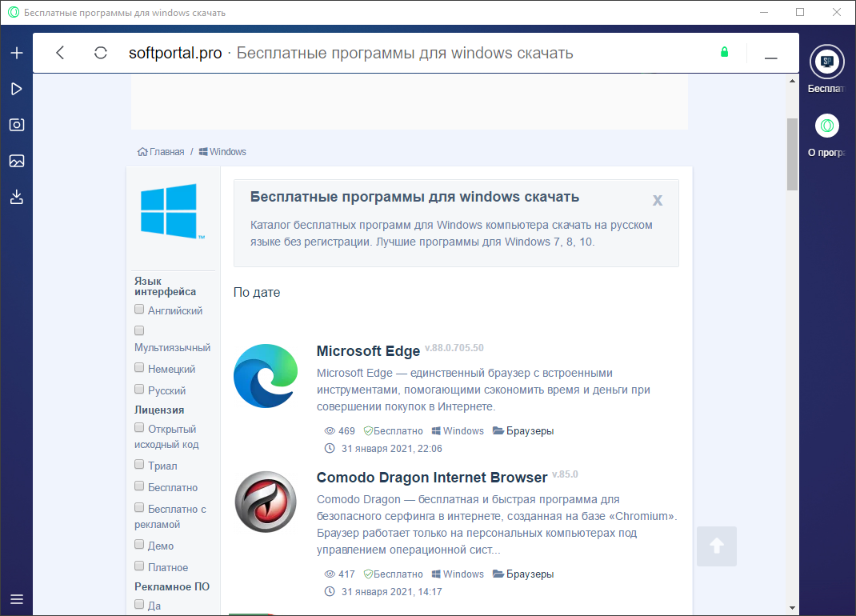Switch to the 'О прогр' tab on the right
Viewport: 856px width, 616px height.
tap(827, 126)
